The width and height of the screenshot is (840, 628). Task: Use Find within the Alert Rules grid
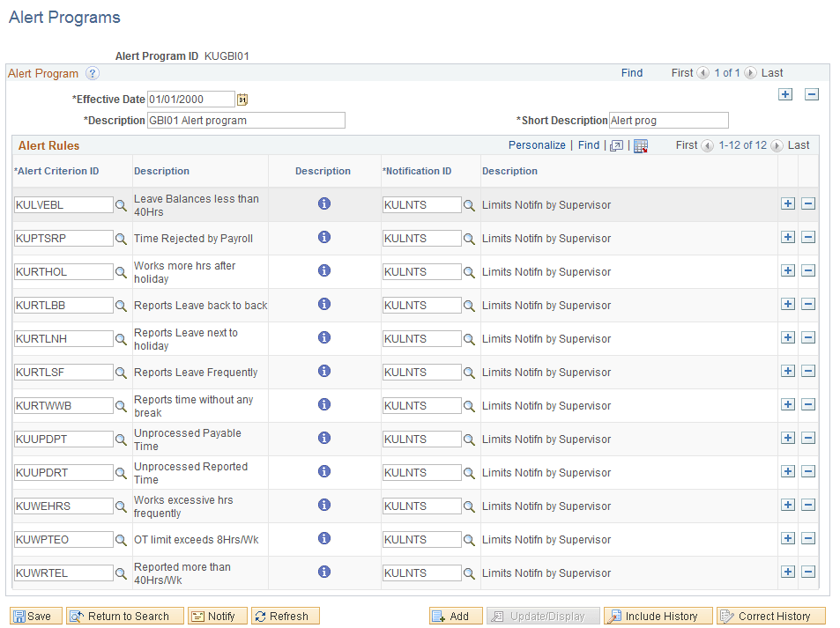tap(588, 144)
